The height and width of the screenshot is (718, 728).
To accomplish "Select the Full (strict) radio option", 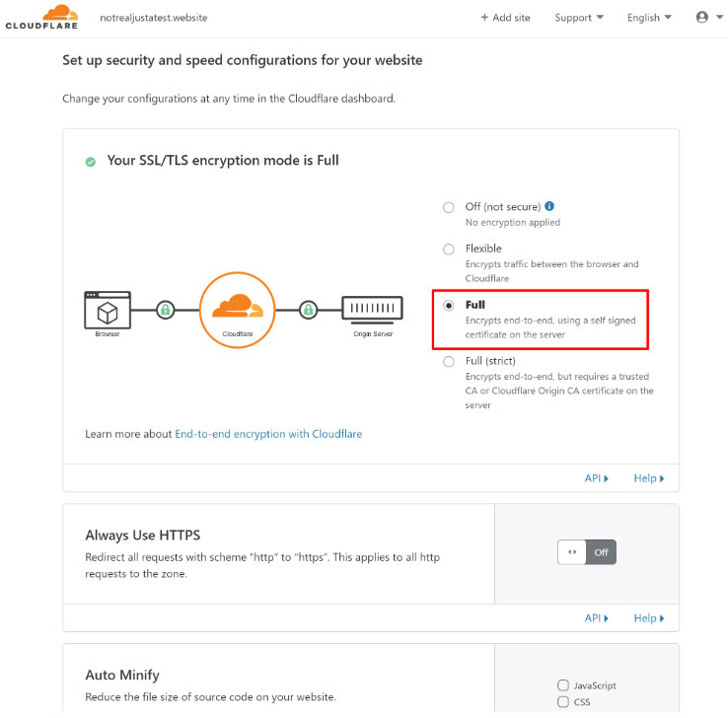I will tap(449, 361).
